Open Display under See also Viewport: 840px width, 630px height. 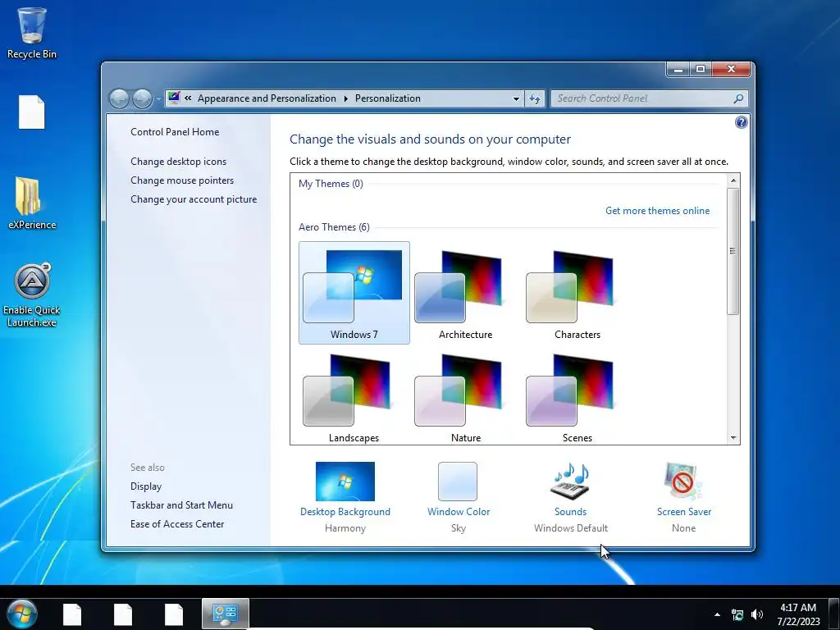pos(146,486)
